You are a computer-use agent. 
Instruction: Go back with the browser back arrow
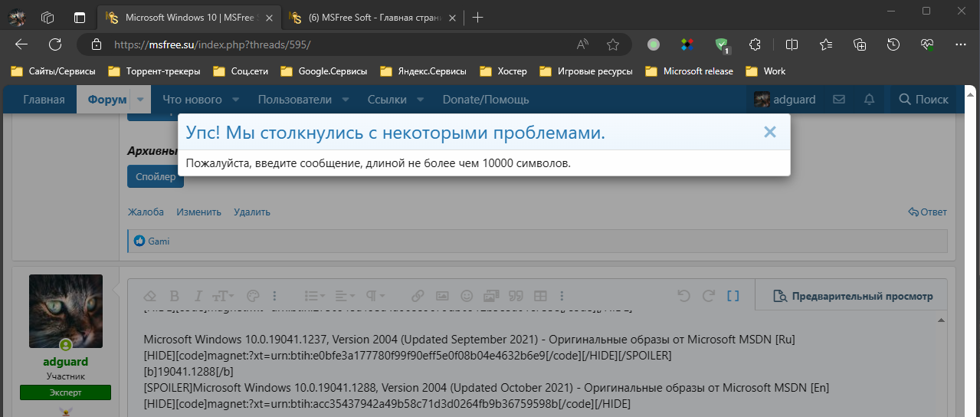(x=21, y=44)
